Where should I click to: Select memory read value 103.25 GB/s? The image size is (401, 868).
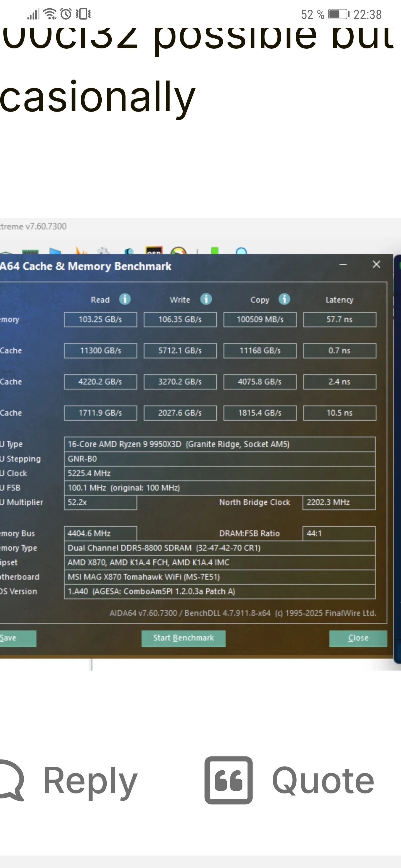(x=101, y=319)
